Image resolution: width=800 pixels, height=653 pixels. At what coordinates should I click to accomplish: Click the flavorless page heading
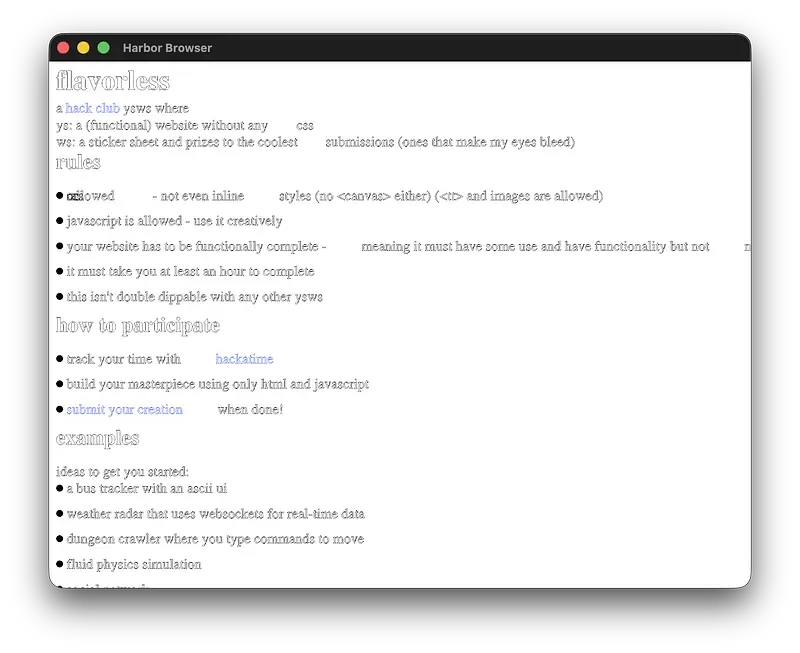click(112, 81)
